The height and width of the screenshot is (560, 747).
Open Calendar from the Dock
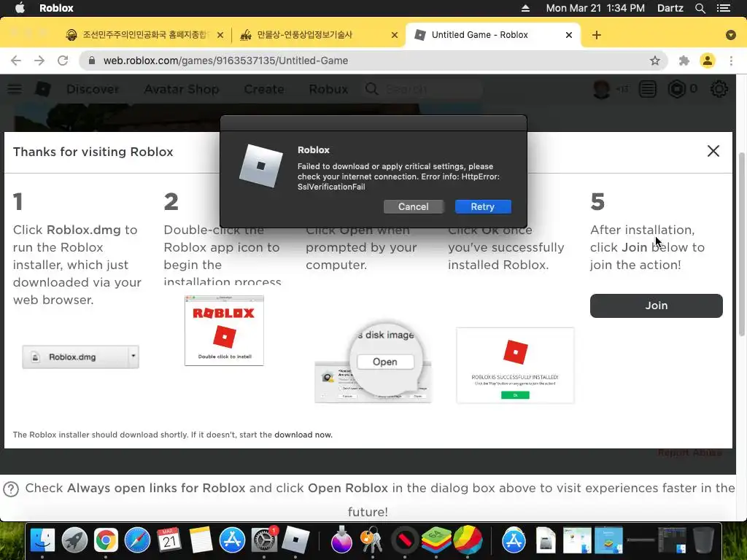(x=169, y=540)
